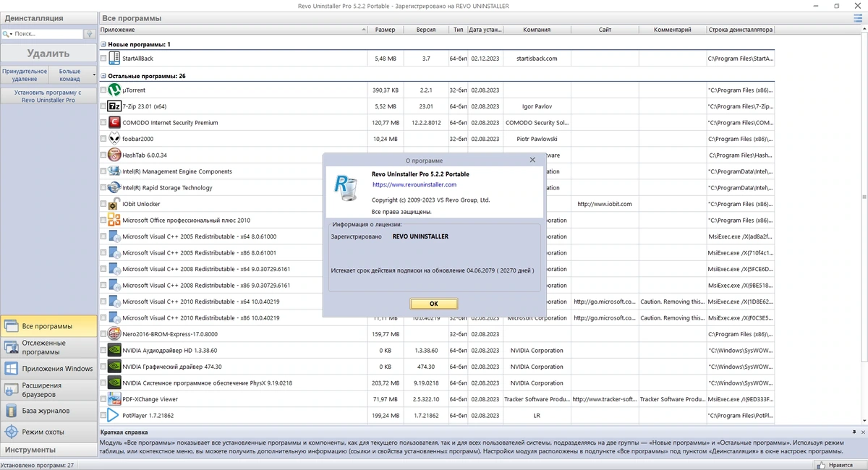Image resolution: width=868 pixels, height=470 pixels.
Task: Close the О программе dialog
Action: [532, 160]
